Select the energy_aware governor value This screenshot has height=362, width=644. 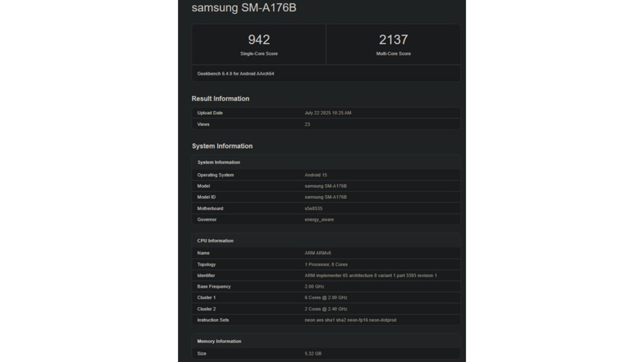pyautogui.click(x=319, y=219)
